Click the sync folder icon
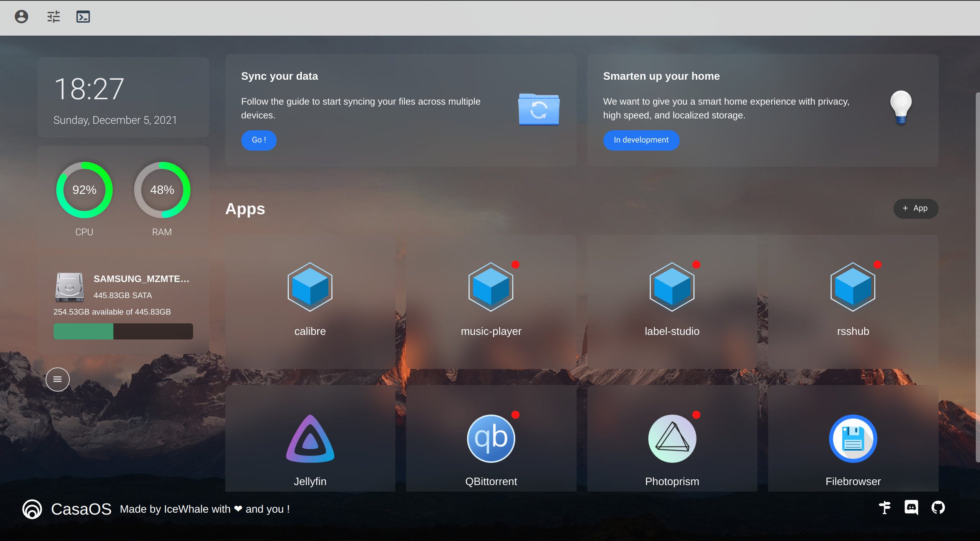Image resolution: width=980 pixels, height=541 pixels. pos(539,109)
